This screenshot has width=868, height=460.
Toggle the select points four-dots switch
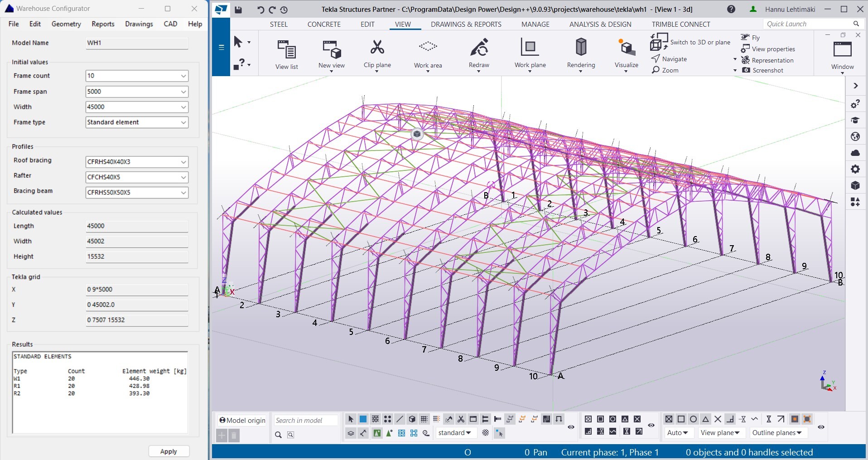(387, 419)
